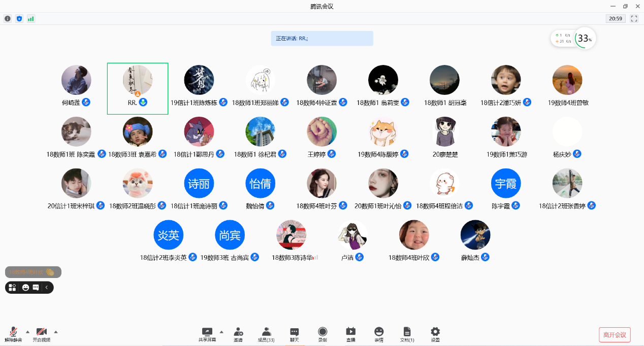644x346 pixels.
Task: Check the green network signal icon
Action: (x=31, y=19)
